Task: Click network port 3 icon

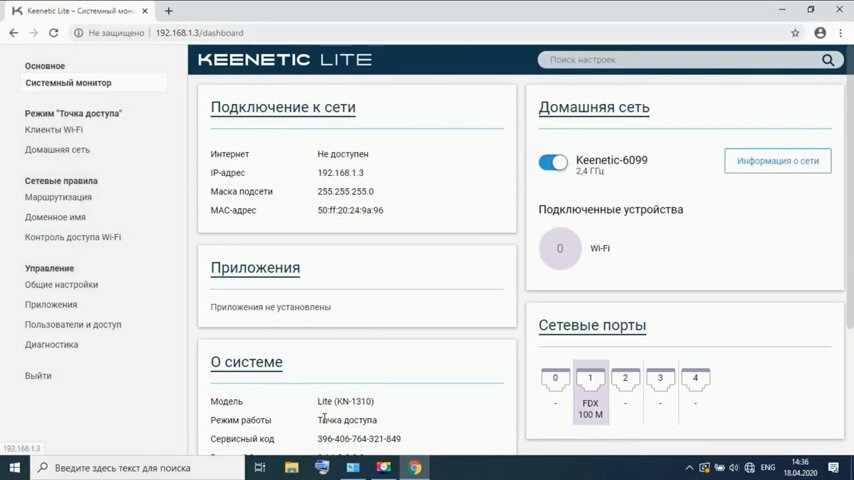Action: tap(660, 379)
